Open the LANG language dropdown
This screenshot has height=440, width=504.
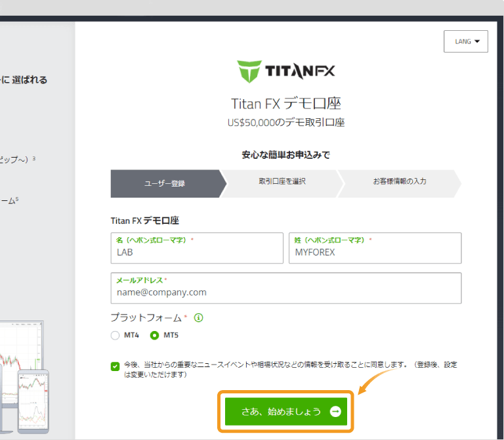point(466,41)
